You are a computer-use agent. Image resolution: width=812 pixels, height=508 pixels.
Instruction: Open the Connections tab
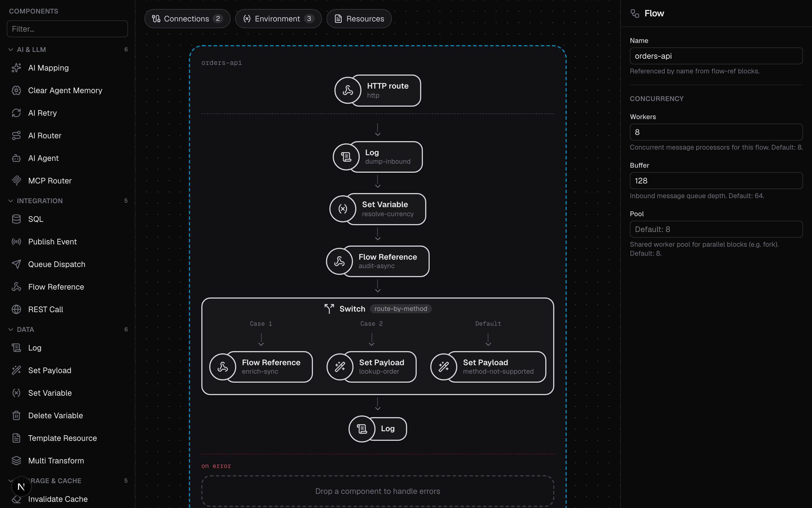[x=187, y=18]
